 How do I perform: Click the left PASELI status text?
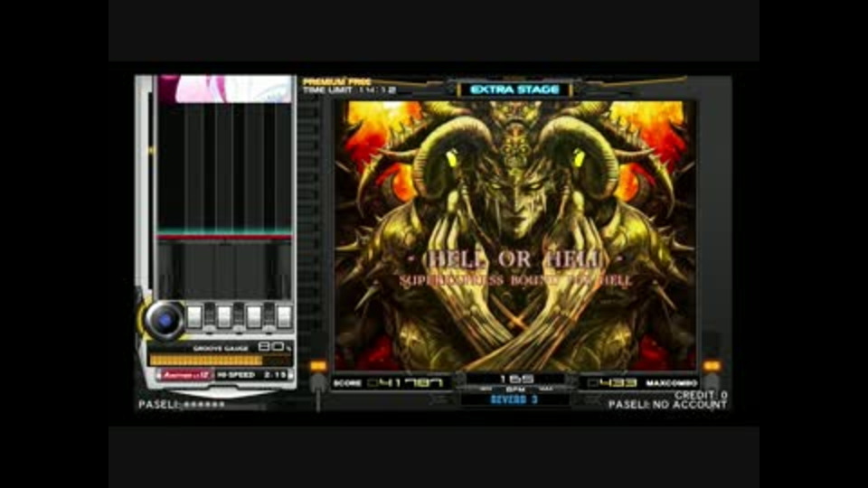pos(182,405)
